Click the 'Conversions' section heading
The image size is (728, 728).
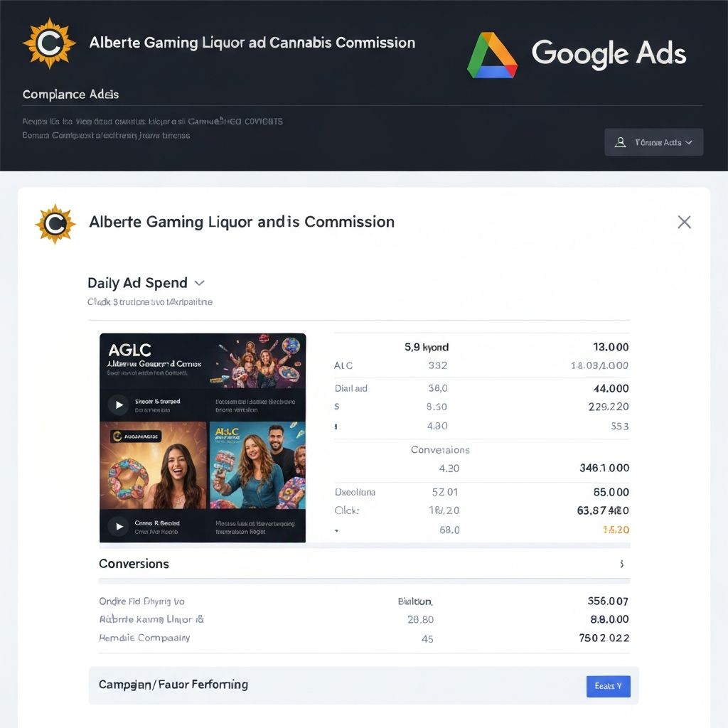134,564
